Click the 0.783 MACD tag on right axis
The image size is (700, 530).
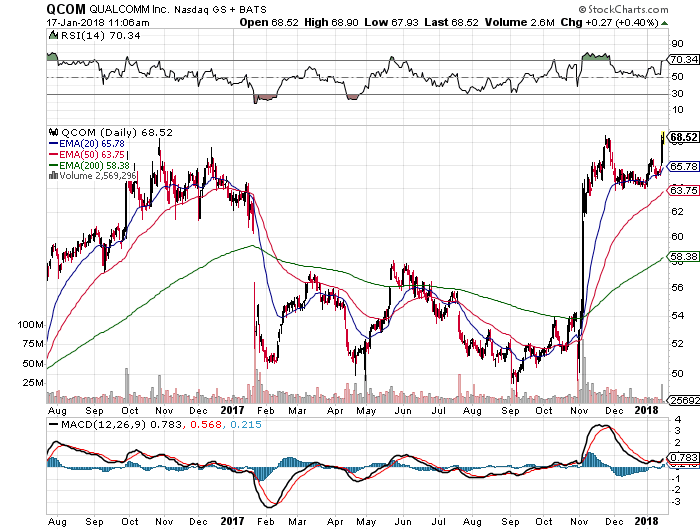point(684,458)
